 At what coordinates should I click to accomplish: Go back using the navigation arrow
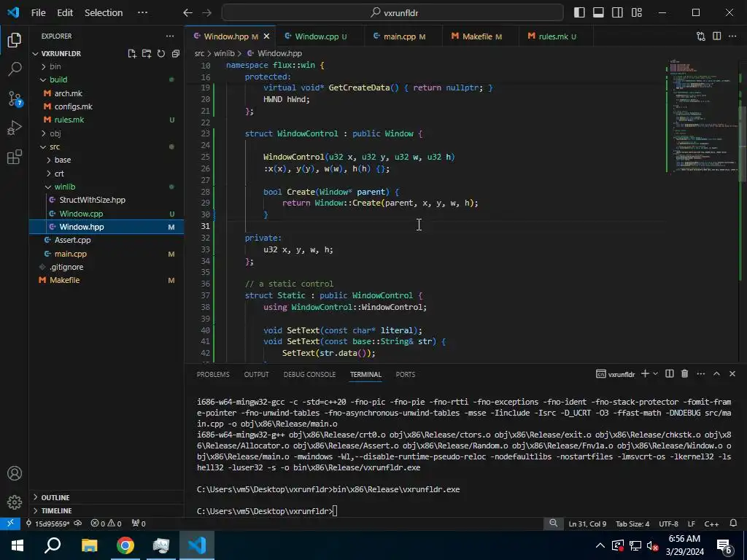click(187, 13)
